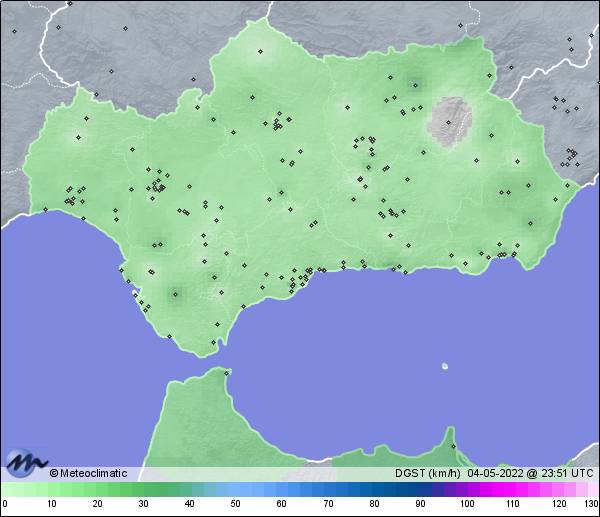Click the ©Meteoclimatic copyright text
Image resolution: width=600 pixels, height=517 pixels.
(x=88, y=473)
